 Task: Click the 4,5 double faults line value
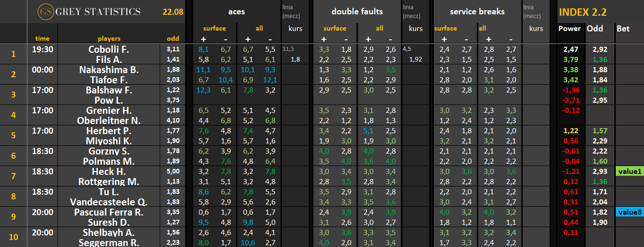coord(407,48)
